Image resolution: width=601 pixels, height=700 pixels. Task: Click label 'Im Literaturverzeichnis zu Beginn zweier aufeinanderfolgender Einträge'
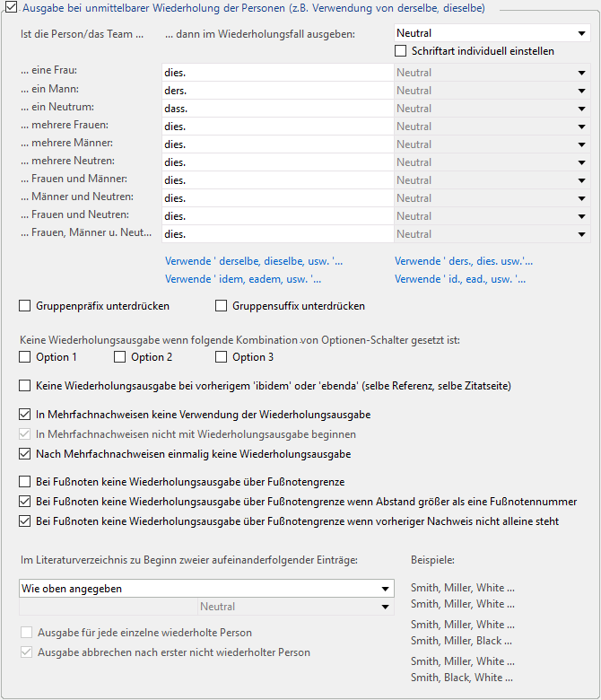[188, 560]
